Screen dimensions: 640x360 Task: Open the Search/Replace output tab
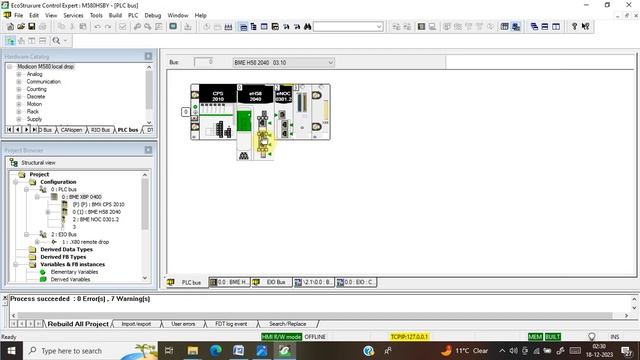[287, 324]
